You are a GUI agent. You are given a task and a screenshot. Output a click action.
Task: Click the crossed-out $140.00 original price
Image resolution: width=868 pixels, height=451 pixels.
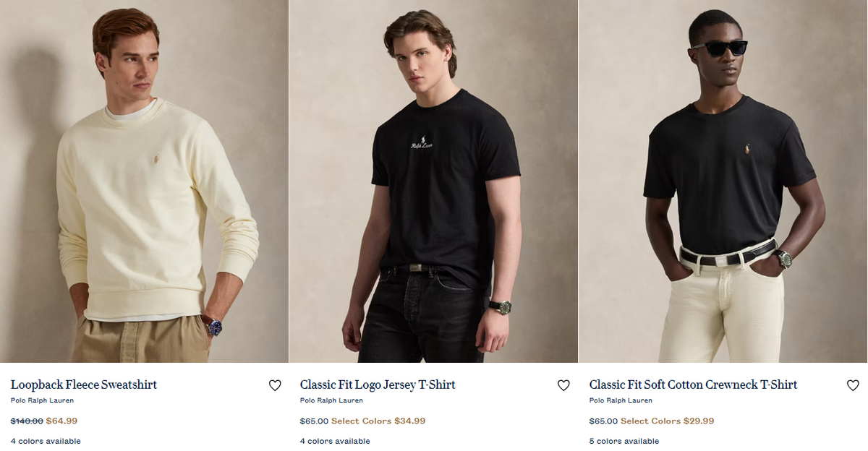tap(27, 421)
